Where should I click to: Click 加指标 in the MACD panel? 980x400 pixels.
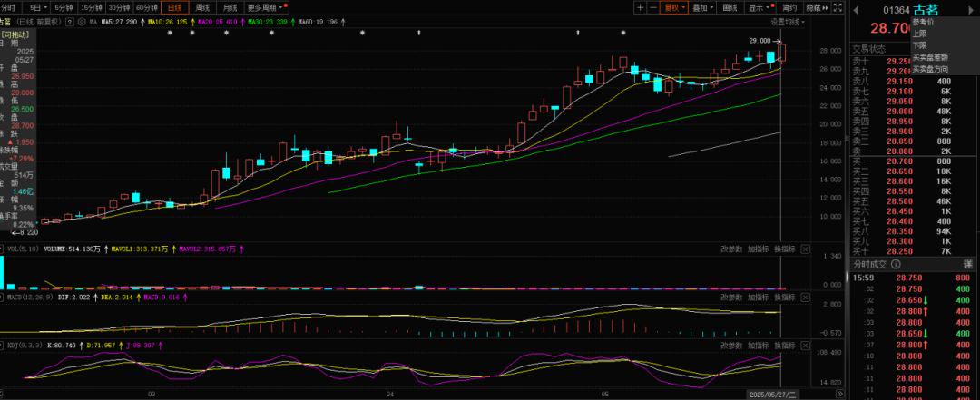coord(758,298)
